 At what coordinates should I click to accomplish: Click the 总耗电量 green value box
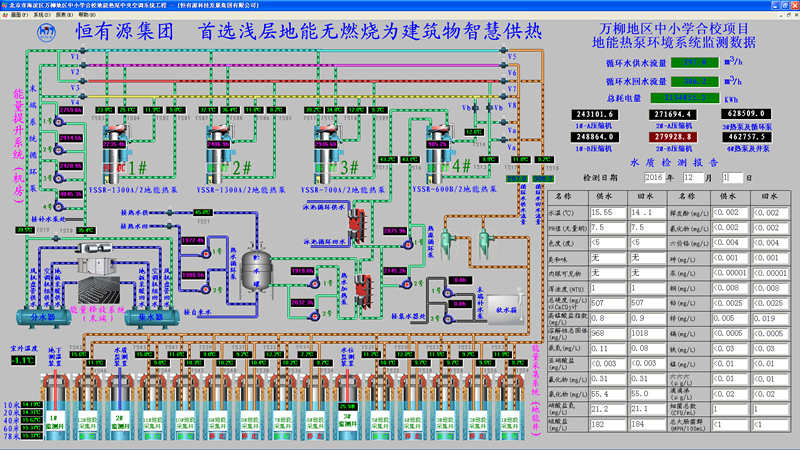[x=685, y=97]
